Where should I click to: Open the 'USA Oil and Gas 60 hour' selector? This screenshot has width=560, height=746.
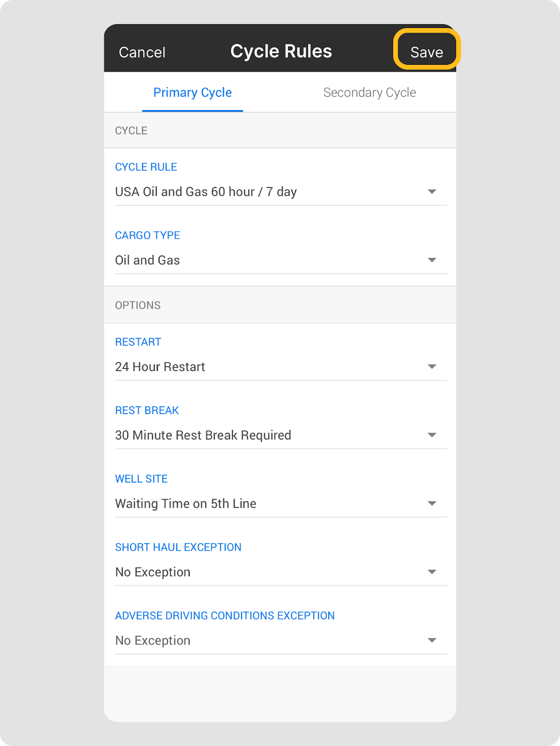[x=206, y=192]
